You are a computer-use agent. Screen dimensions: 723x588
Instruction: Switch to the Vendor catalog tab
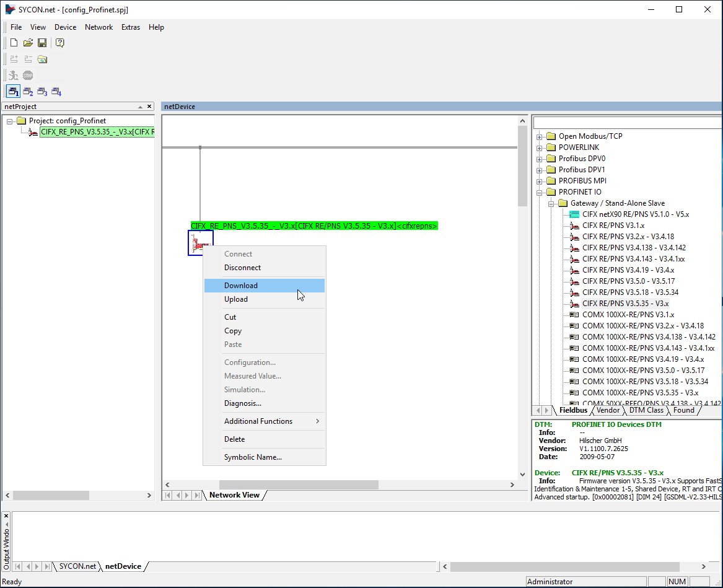click(608, 410)
